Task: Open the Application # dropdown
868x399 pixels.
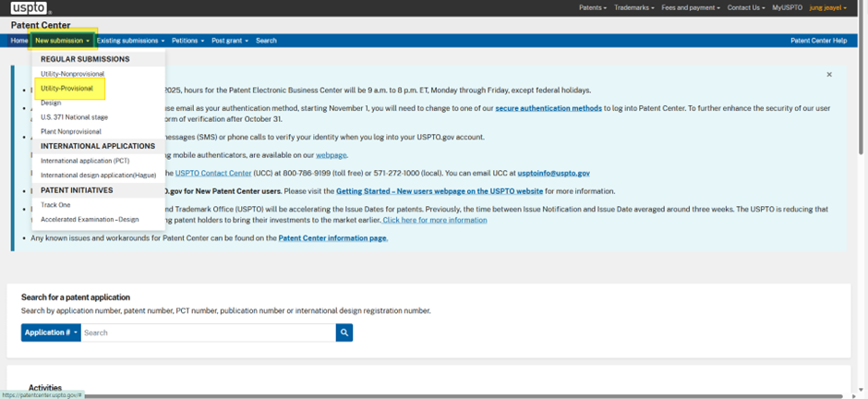Action: point(51,332)
